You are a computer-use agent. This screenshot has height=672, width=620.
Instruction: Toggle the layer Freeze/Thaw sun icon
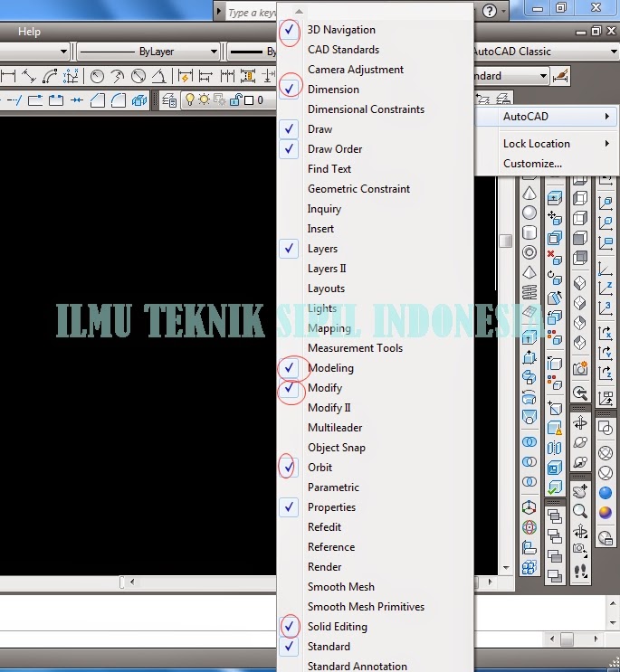204,99
